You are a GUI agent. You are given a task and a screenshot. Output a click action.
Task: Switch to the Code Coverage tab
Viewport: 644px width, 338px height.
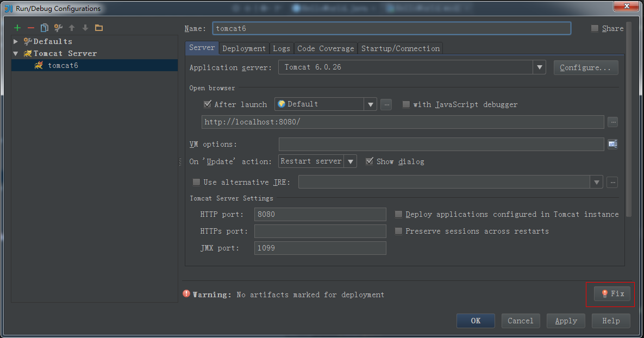[326, 48]
